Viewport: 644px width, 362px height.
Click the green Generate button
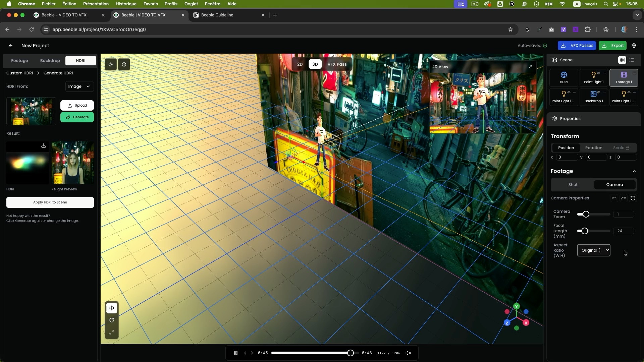click(x=77, y=117)
